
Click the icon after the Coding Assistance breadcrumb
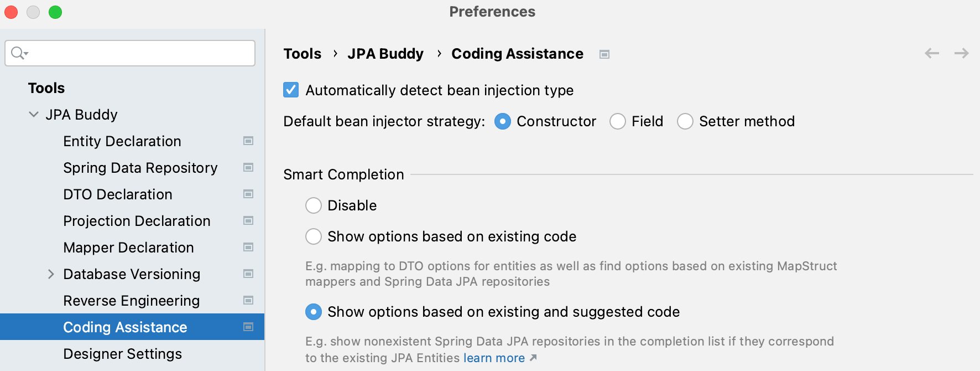pyautogui.click(x=604, y=54)
